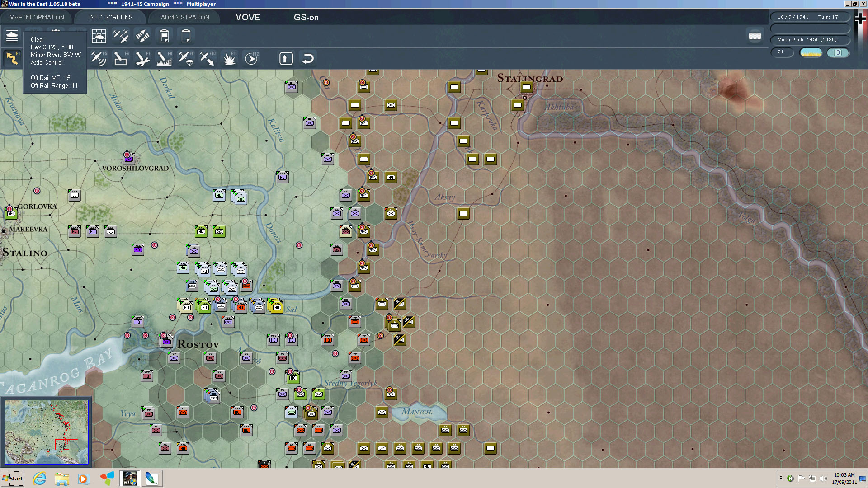Select the F11 explosion mode icon
Viewport: 868px width, 488px height.
point(229,58)
